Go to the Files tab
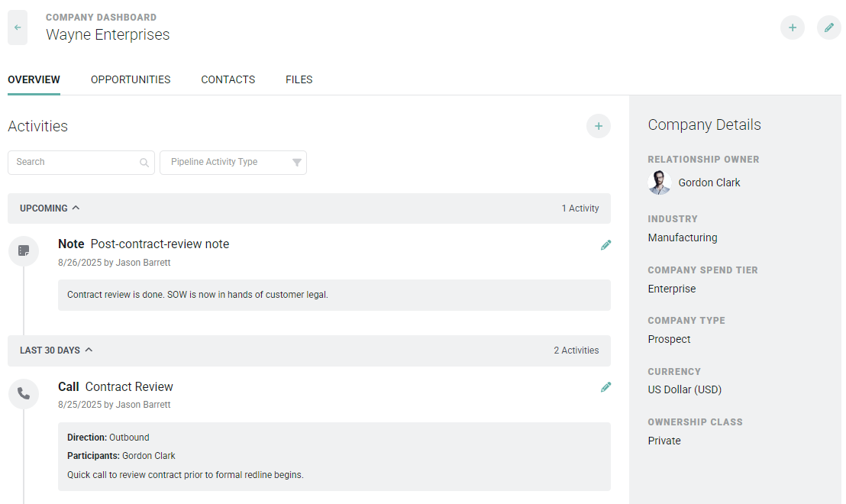This screenshot has height=504, width=846. point(299,79)
